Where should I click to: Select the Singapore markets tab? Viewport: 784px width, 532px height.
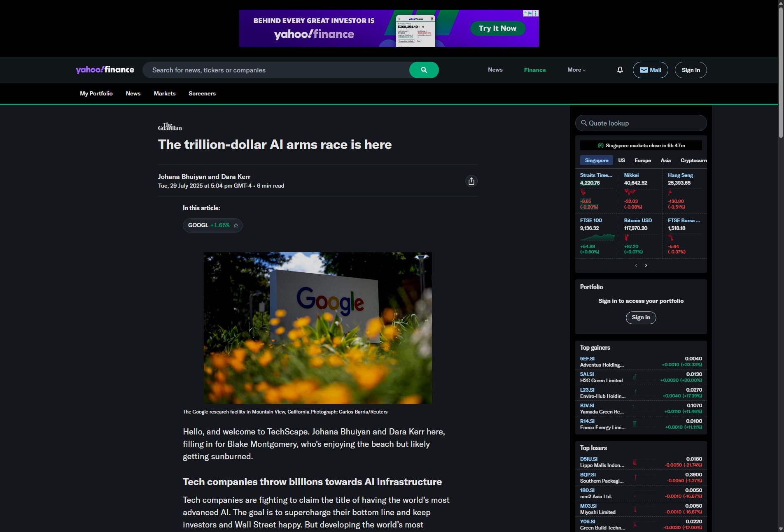pos(596,160)
